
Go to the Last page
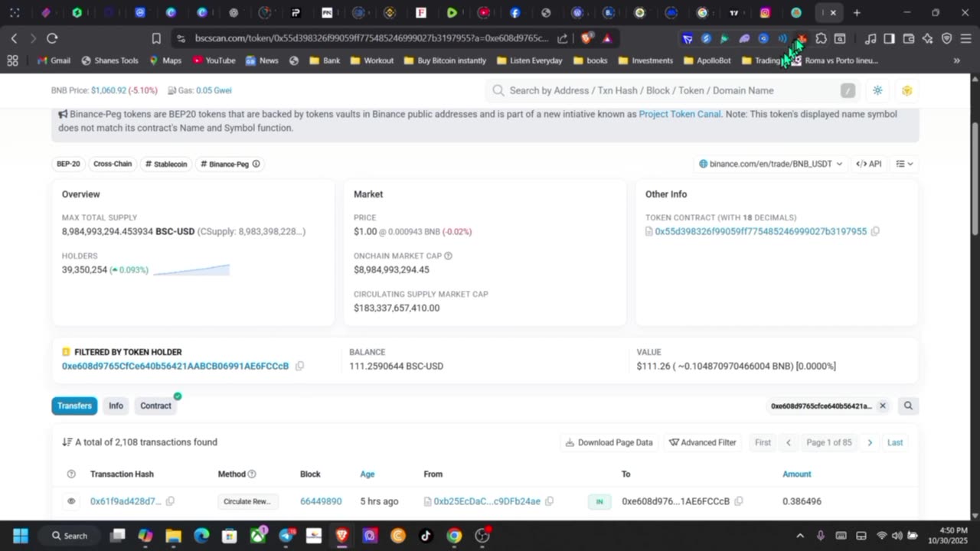pos(895,442)
